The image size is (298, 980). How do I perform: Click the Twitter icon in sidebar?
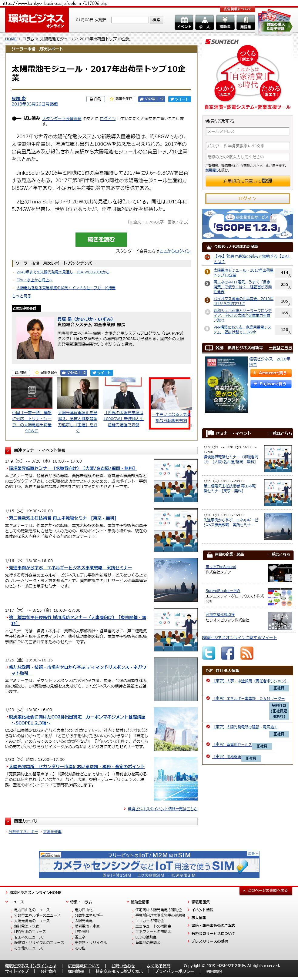click(x=209, y=653)
